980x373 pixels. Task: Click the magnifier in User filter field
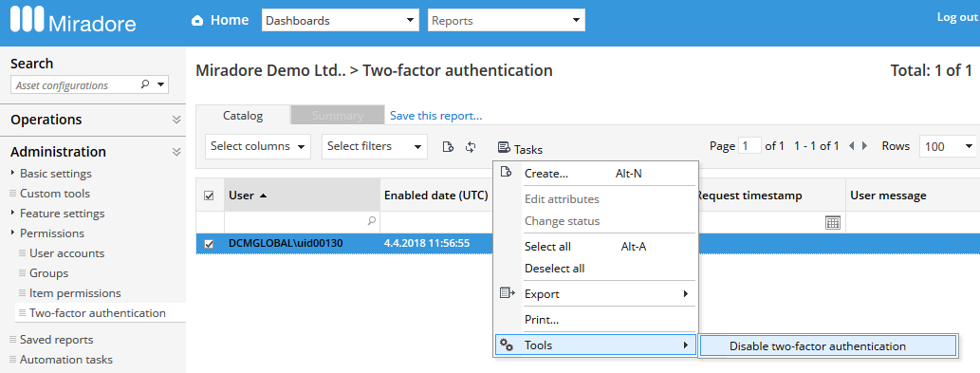coord(371,220)
